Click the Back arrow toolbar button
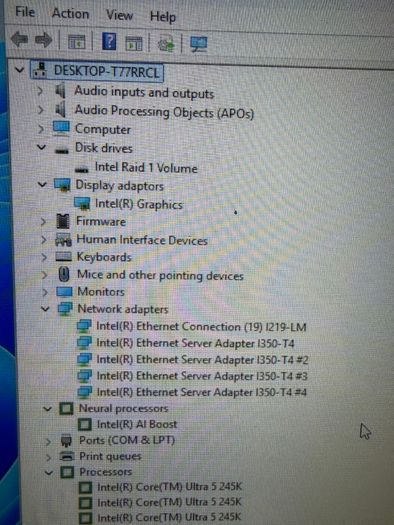Viewport: 394px width, 525px height. click(x=19, y=39)
